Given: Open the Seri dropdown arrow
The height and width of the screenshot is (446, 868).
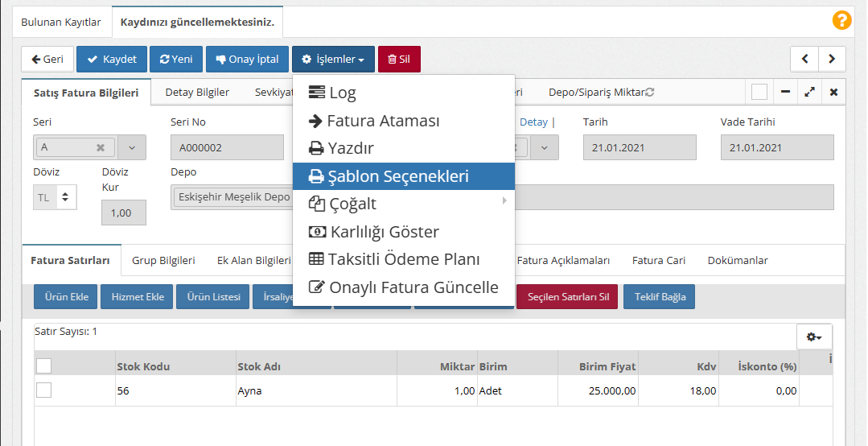Looking at the screenshot, I should point(132,148).
